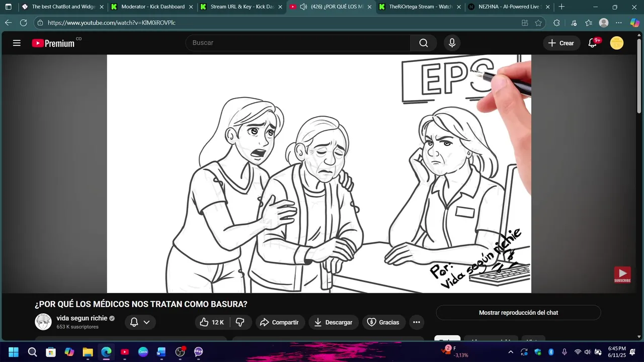Click the search magnifier button
The image size is (644, 362).
click(424, 43)
